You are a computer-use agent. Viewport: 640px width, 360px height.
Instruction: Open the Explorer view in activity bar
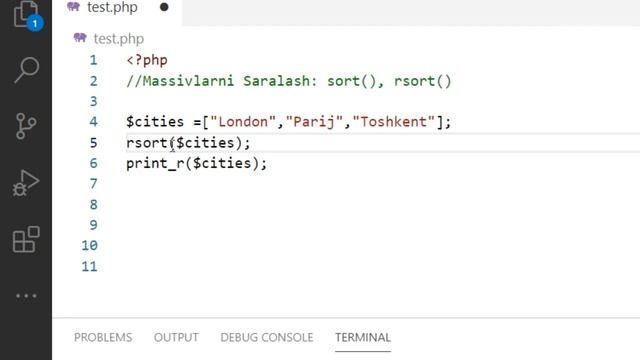26,14
